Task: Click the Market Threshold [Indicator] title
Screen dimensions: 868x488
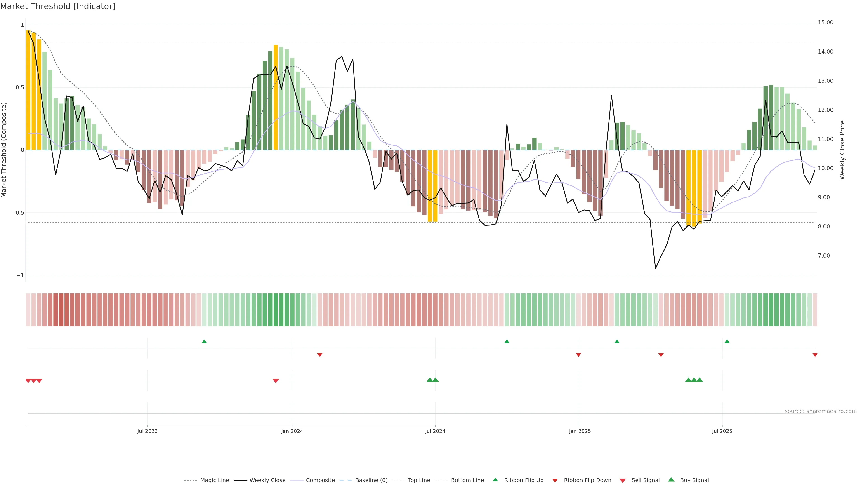Action: click(x=58, y=6)
